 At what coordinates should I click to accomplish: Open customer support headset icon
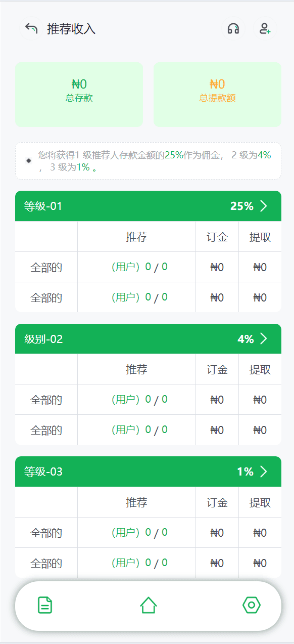[x=233, y=29]
